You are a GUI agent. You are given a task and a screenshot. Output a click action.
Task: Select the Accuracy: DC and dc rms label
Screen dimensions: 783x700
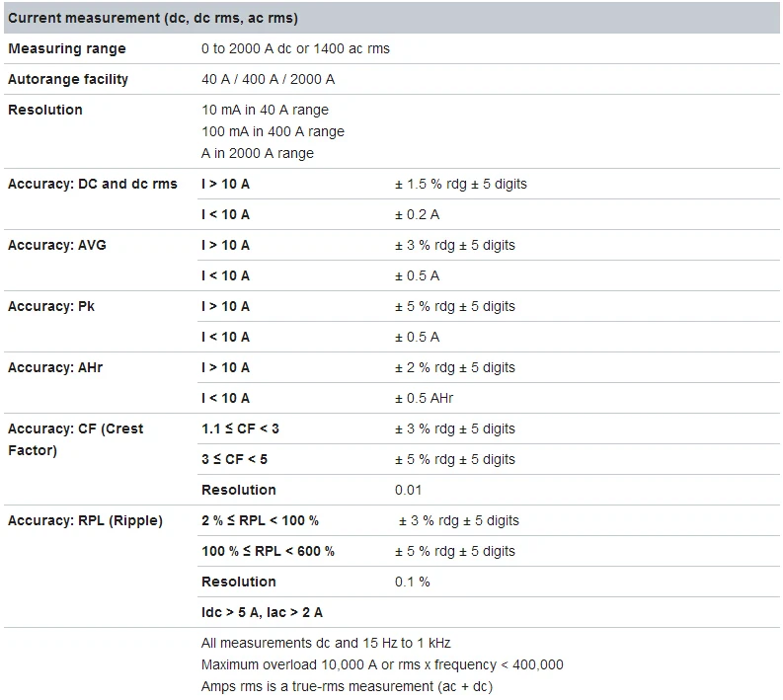tap(93, 184)
